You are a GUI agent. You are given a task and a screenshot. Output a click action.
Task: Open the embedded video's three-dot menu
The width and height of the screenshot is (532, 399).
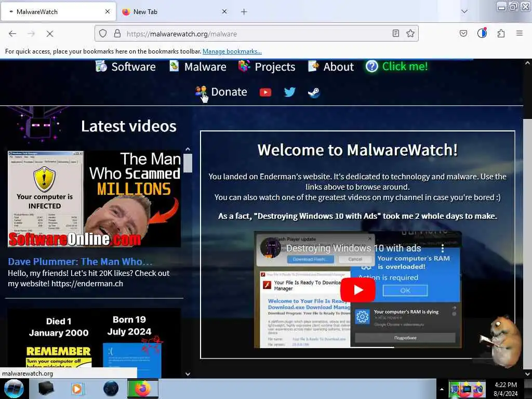[x=443, y=248]
